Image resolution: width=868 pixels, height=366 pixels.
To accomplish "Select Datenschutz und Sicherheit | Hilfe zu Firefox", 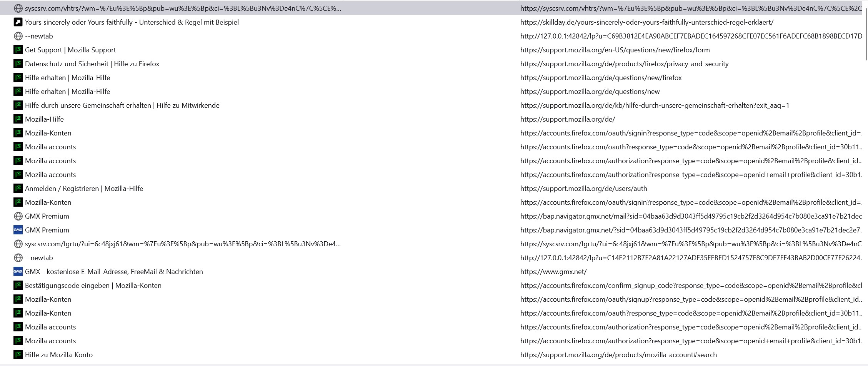I will [92, 64].
